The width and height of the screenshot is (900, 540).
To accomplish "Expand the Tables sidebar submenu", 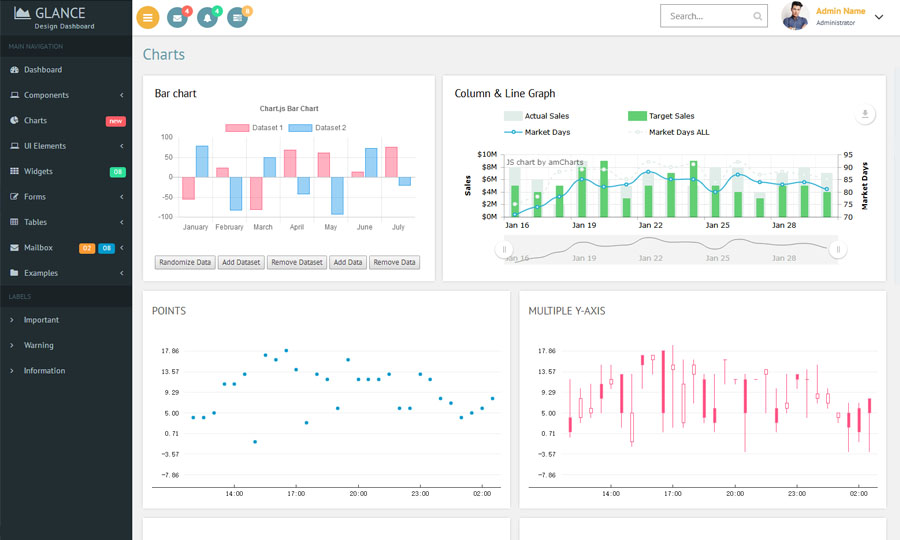I will click(66, 222).
